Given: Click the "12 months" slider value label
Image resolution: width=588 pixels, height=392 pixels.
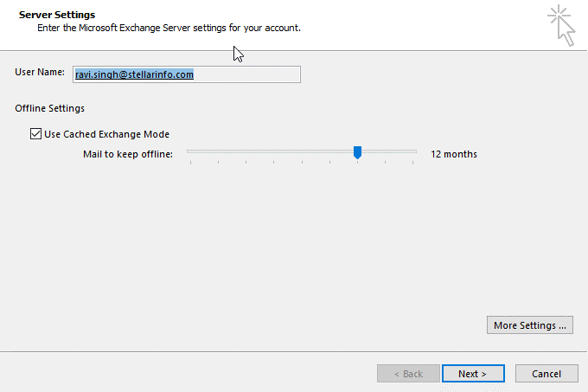Looking at the screenshot, I should (x=454, y=154).
